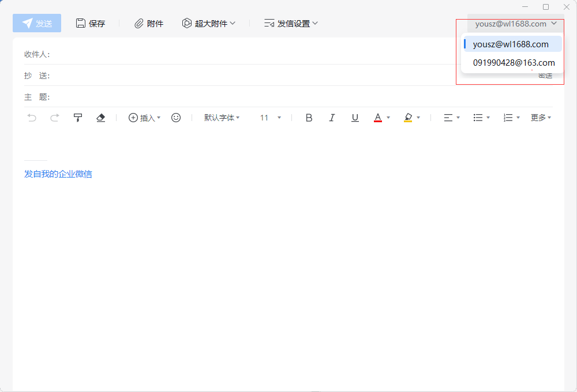The height and width of the screenshot is (392, 577).
Task: Toggle bold formatting
Action: [x=309, y=118]
